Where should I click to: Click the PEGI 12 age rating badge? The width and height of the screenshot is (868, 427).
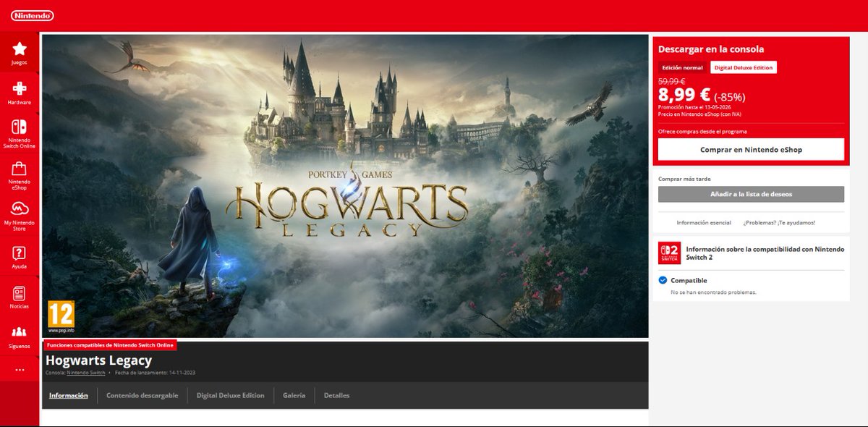(x=61, y=316)
